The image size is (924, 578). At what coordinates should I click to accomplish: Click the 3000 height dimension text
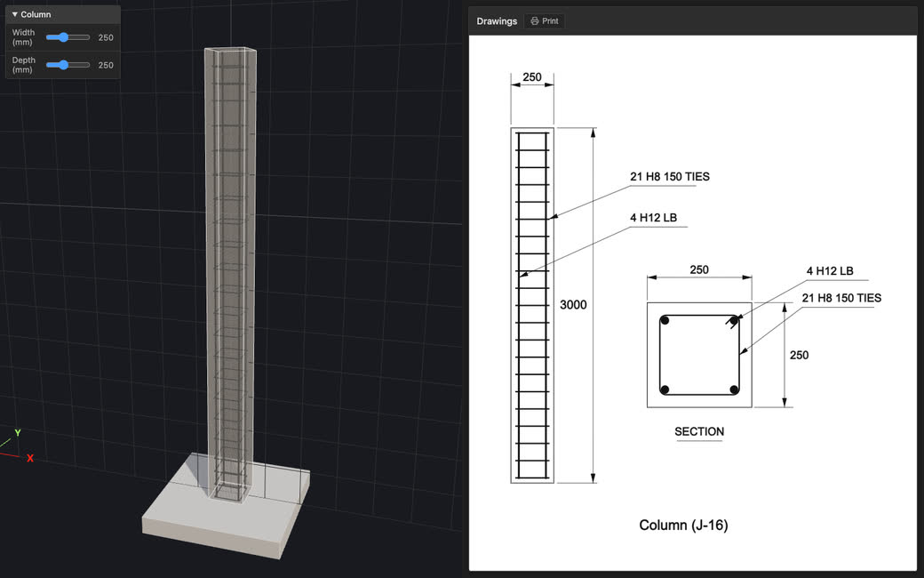click(573, 305)
